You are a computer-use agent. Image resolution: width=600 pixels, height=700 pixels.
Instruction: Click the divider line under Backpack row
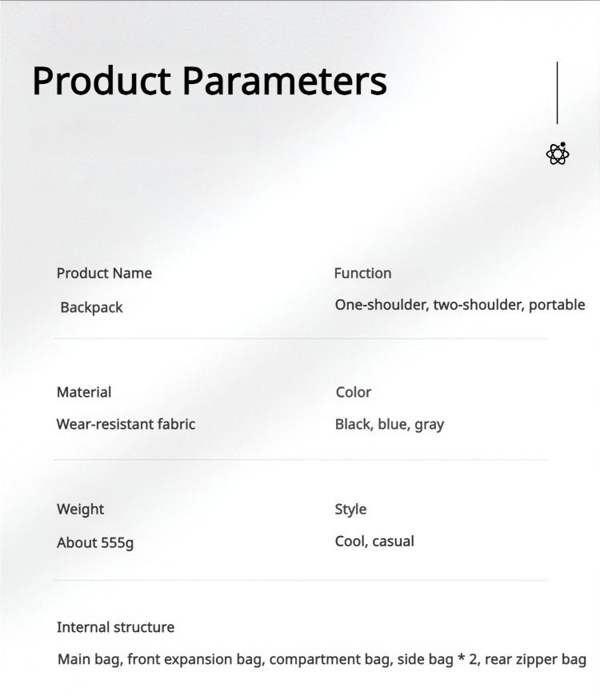coord(300,339)
